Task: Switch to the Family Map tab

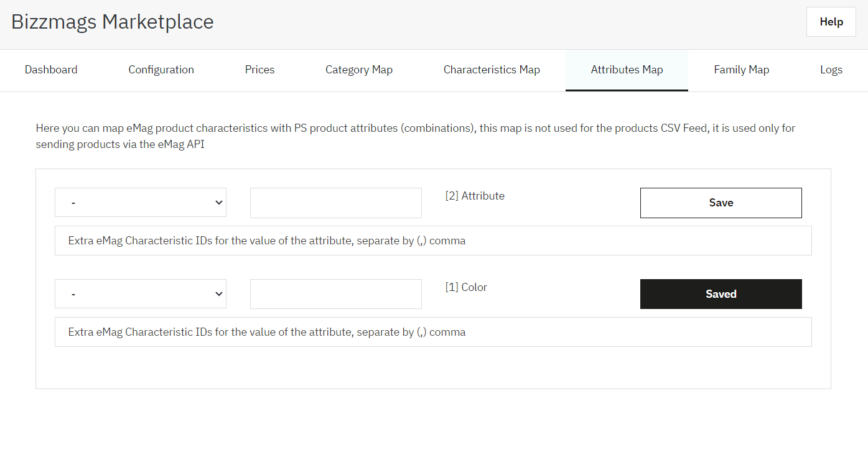Action: 742,70
